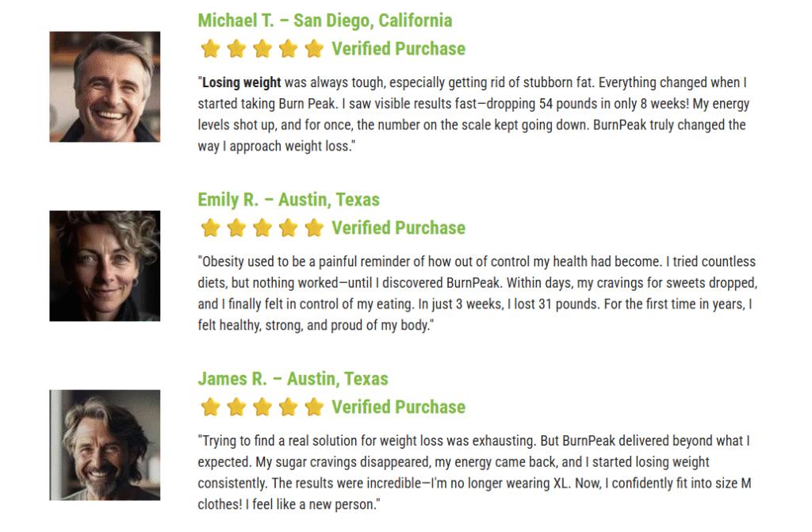Click the fifth star in Michael T.'s rating
Screen dimensions: 812x532
pyautogui.click(x=314, y=49)
